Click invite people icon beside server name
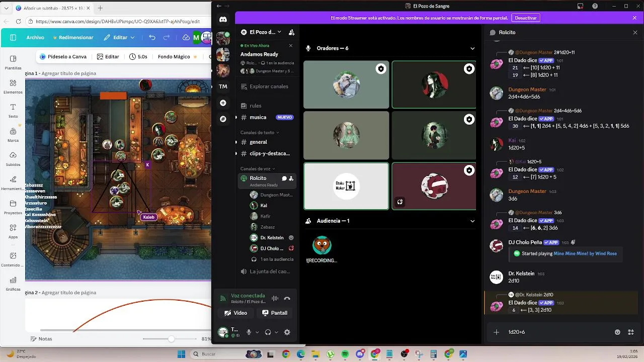This screenshot has width=644, height=362. pyautogui.click(x=291, y=32)
